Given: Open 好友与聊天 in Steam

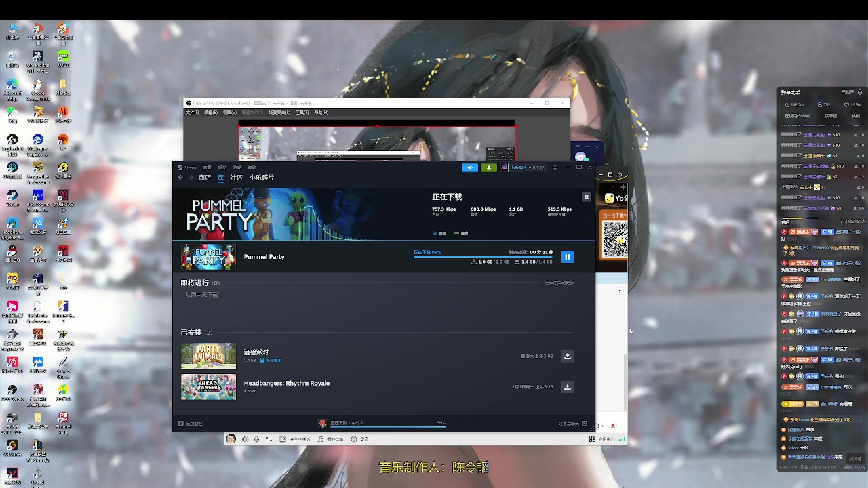Looking at the screenshot, I should point(572,424).
